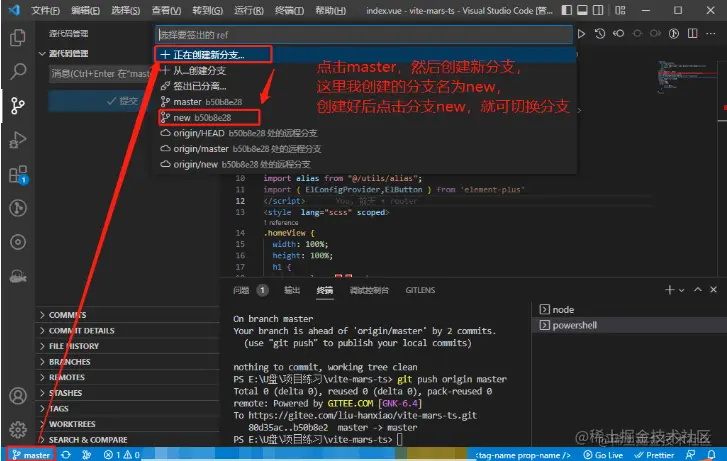Screen dimensions: 727x461
Task: Click the commit message input box
Action: pyautogui.click(x=101, y=74)
